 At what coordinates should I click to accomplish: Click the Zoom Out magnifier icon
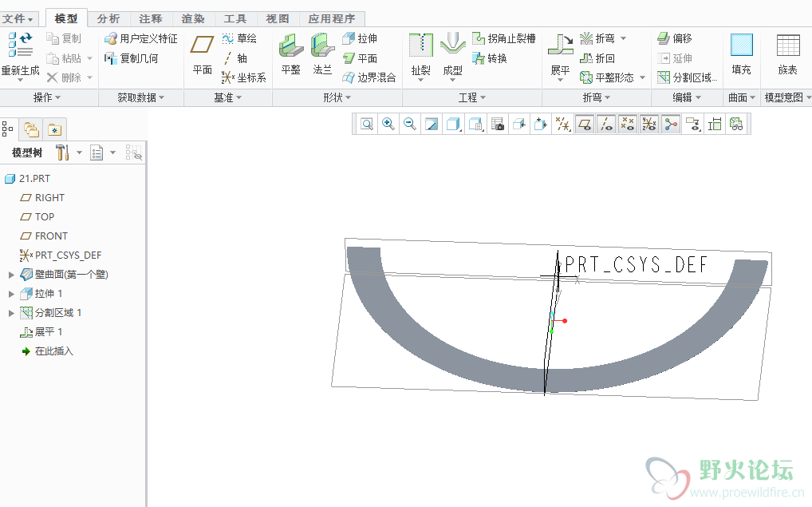click(410, 125)
